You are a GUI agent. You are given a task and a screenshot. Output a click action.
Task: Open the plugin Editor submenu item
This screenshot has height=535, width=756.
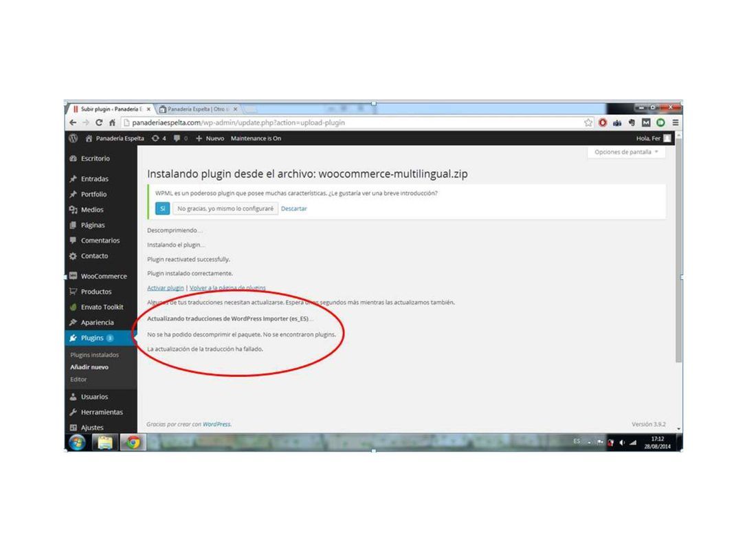click(78, 380)
